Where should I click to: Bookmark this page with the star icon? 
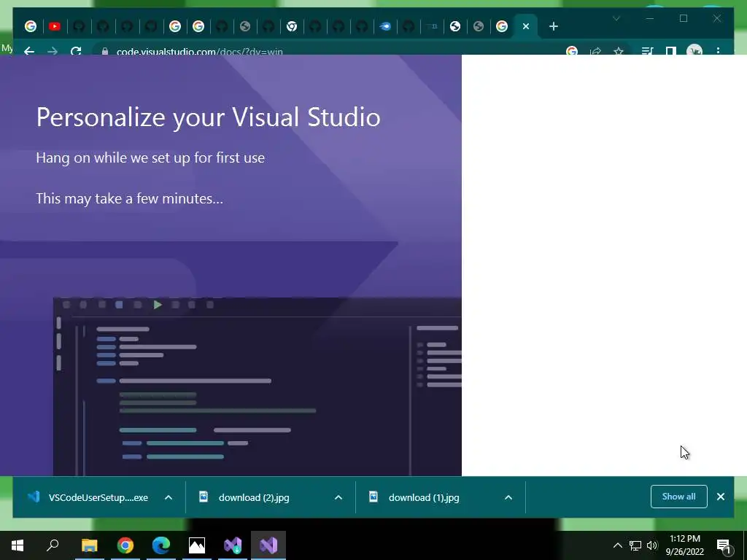point(619,51)
